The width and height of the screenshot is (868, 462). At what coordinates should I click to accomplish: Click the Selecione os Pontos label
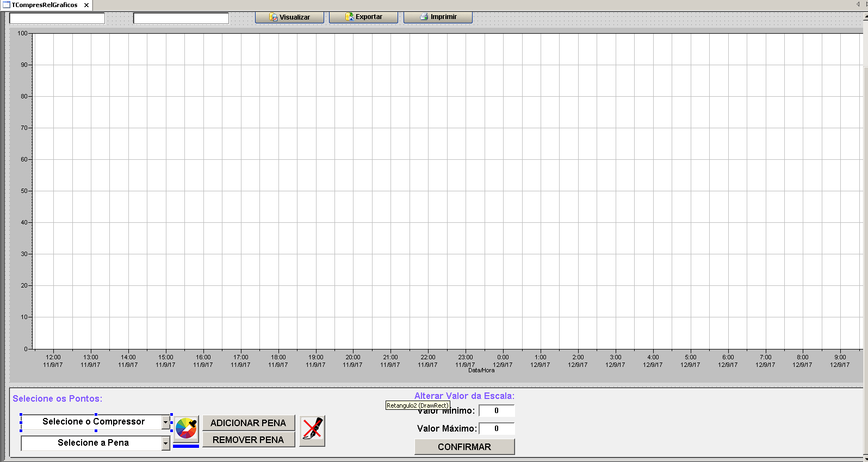(x=58, y=398)
